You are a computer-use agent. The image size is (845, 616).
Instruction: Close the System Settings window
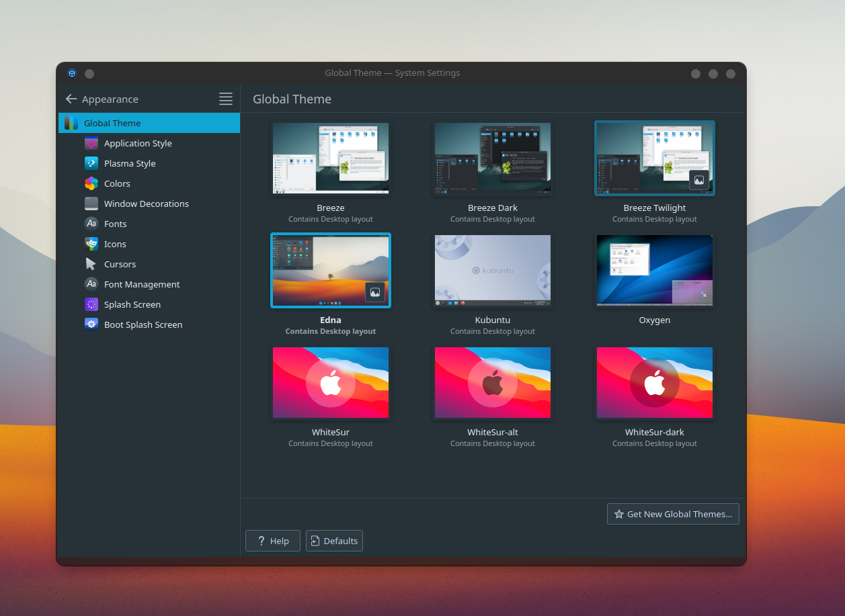[x=731, y=74]
